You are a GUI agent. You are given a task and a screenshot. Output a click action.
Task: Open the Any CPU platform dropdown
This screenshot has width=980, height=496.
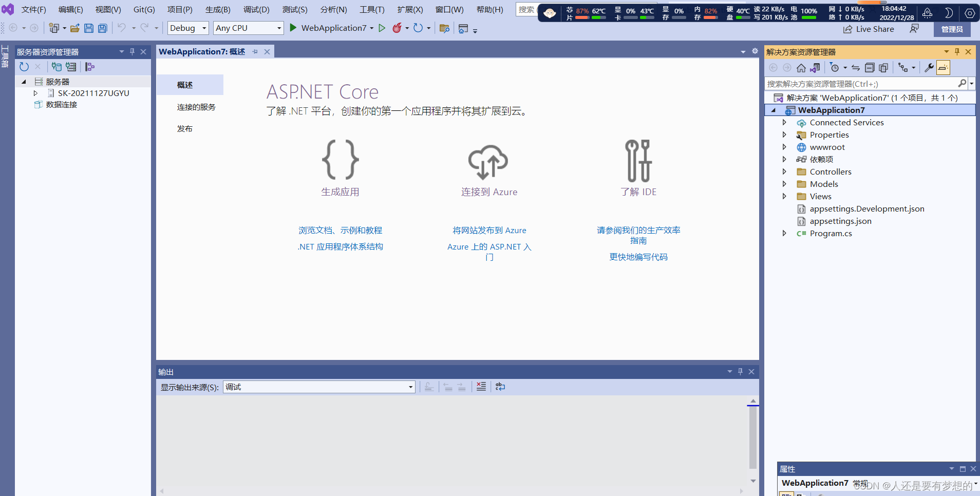(249, 28)
